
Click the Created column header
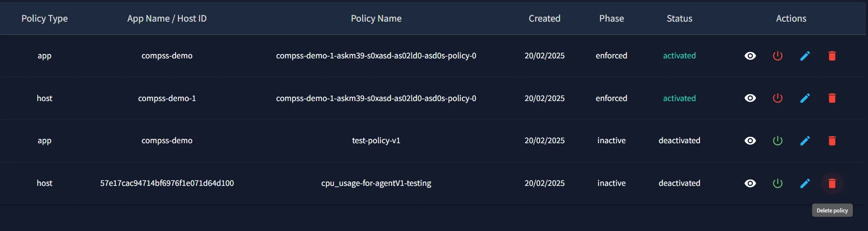545,18
